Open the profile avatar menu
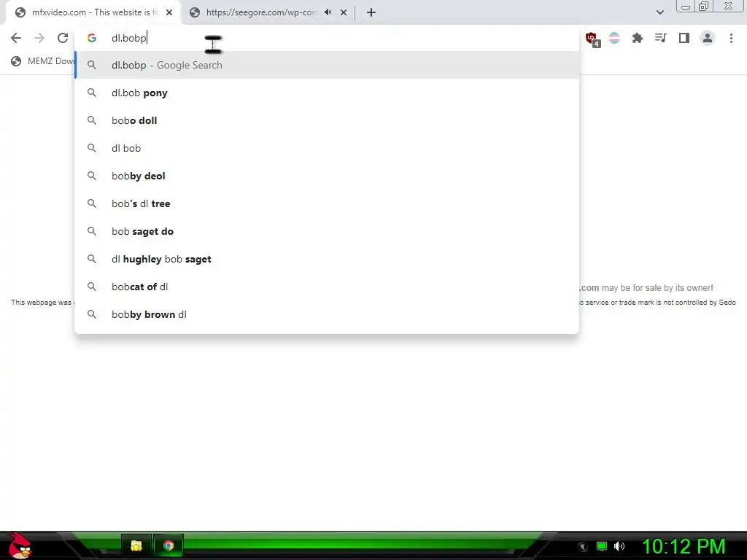 tap(708, 38)
